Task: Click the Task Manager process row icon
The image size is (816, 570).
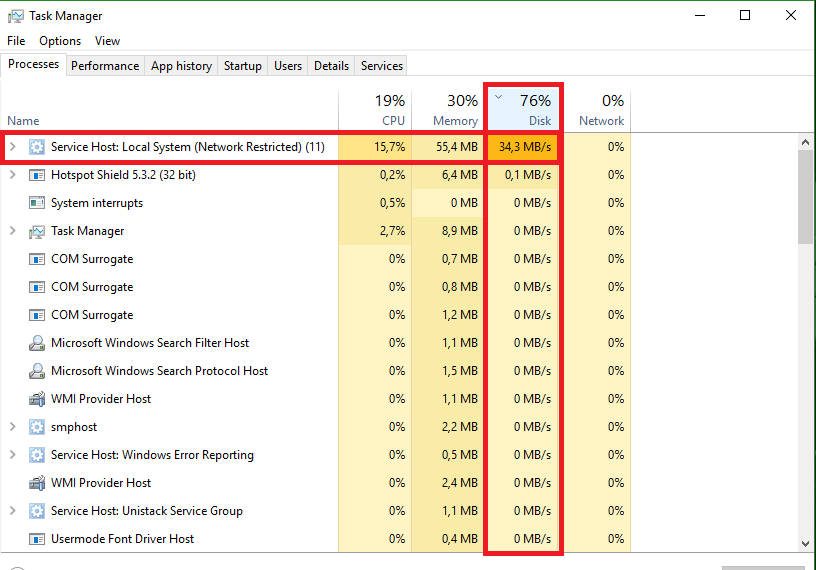Action: point(37,231)
